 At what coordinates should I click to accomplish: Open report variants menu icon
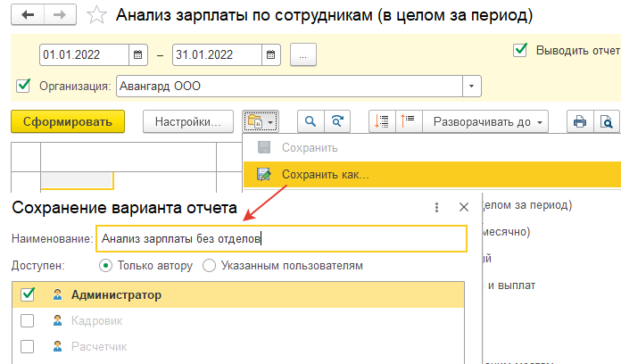(x=261, y=121)
